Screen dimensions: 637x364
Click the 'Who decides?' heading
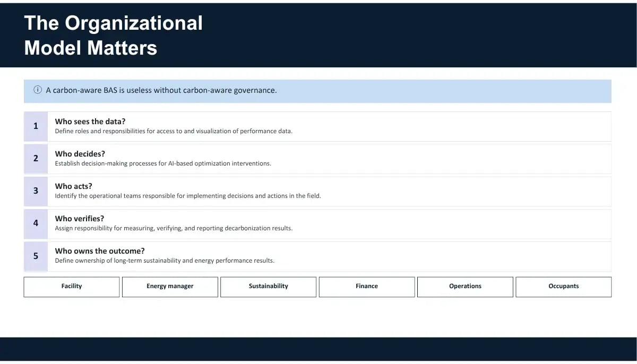coord(80,154)
